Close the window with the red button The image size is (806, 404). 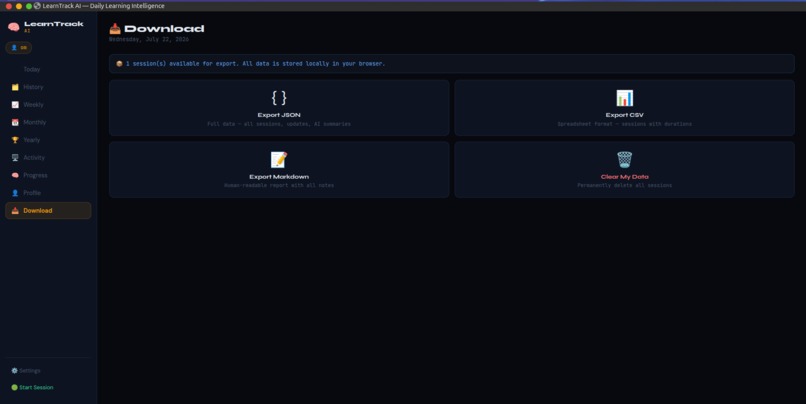click(9, 6)
